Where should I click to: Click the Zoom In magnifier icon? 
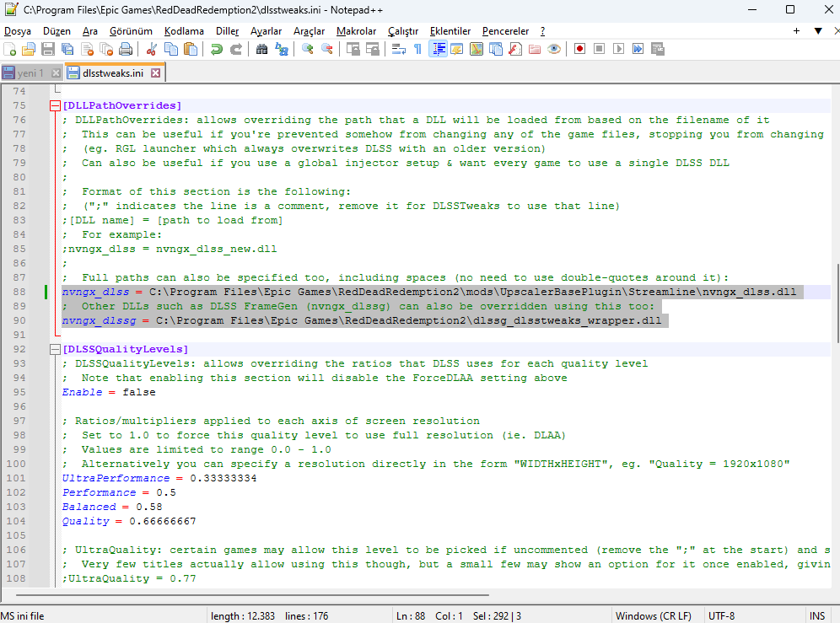pyautogui.click(x=308, y=49)
